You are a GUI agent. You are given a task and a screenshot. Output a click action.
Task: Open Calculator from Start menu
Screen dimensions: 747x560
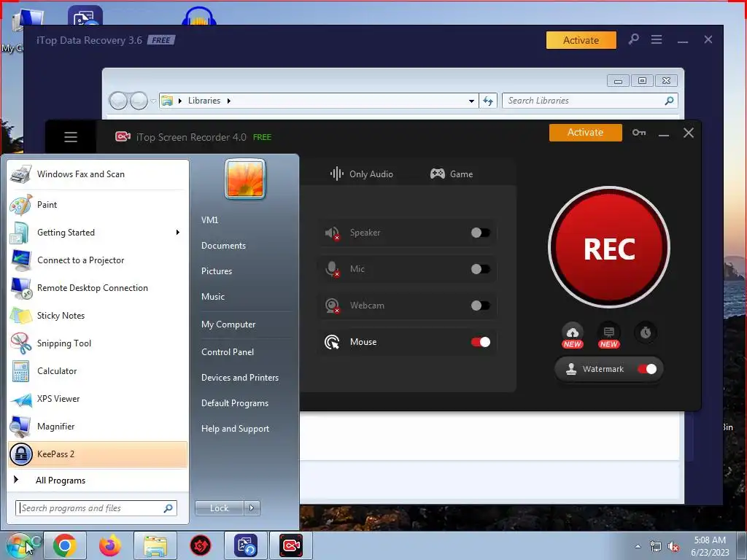tap(98, 371)
